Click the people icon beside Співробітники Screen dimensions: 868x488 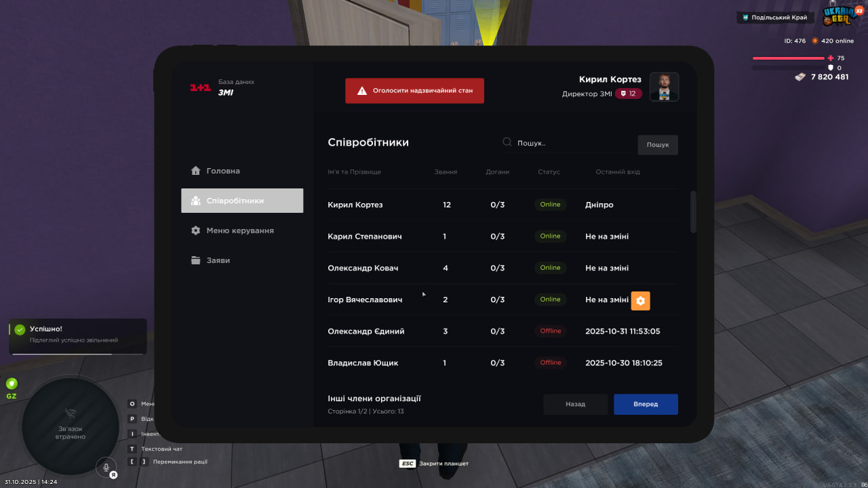tap(195, 201)
